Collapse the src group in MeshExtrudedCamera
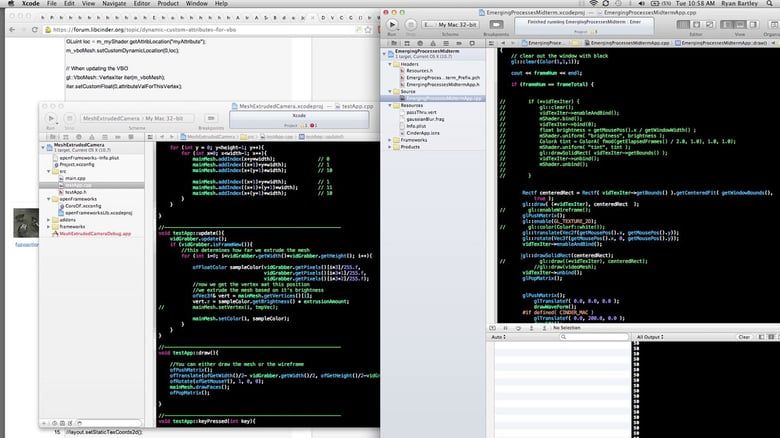The width and height of the screenshot is (780, 438). (x=49, y=171)
